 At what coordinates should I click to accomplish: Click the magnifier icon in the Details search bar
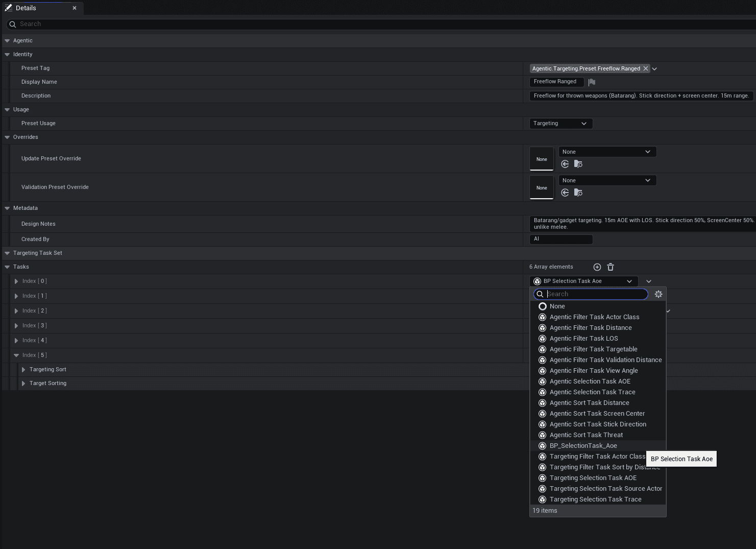(x=12, y=24)
